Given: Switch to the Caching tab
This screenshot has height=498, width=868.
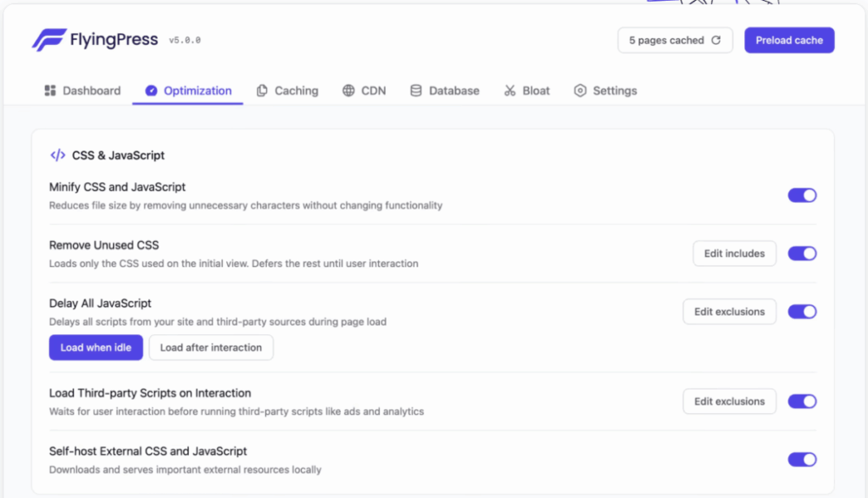Looking at the screenshot, I should click(287, 91).
